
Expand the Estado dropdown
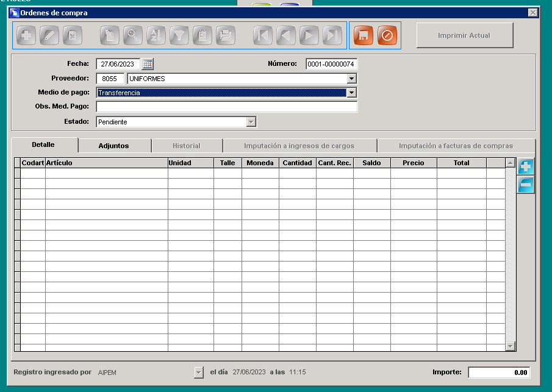[251, 122]
